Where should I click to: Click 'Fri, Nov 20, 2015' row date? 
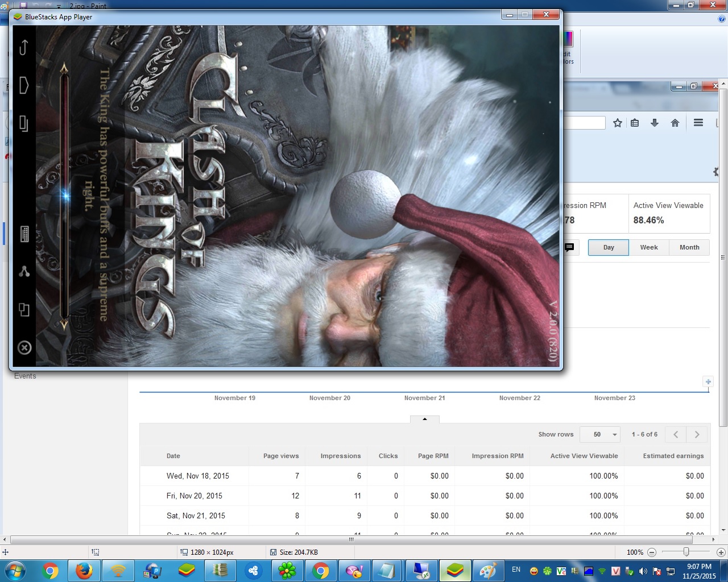pyautogui.click(x=195, y=496)
